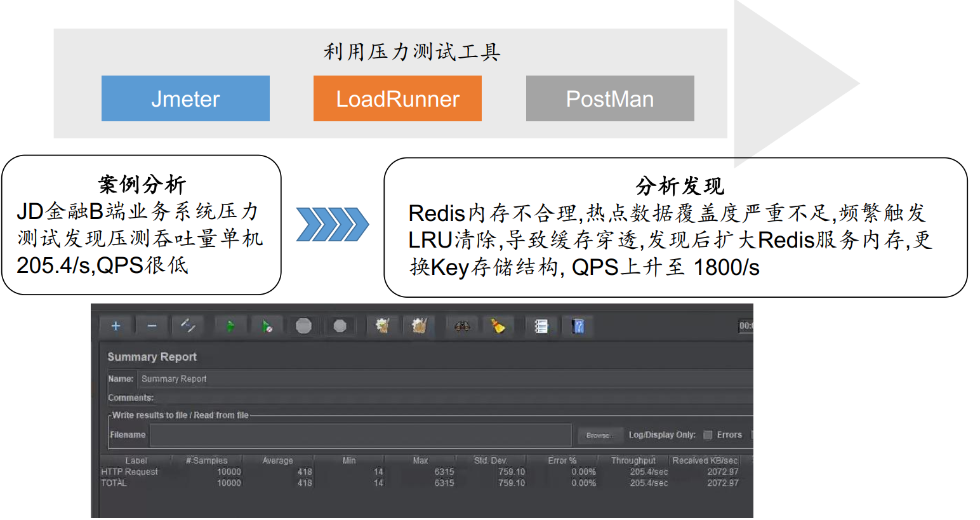Start the test with the green play icon

click(231, 326)
